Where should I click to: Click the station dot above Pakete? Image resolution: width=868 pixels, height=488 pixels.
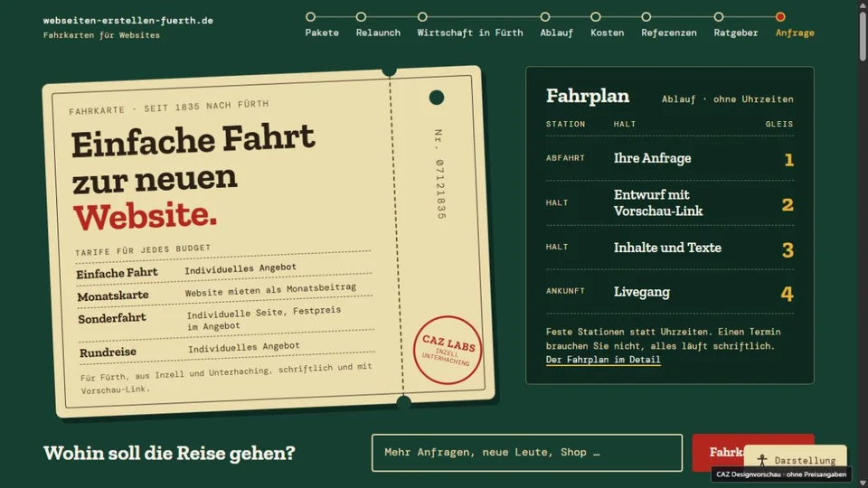[310, 16]
